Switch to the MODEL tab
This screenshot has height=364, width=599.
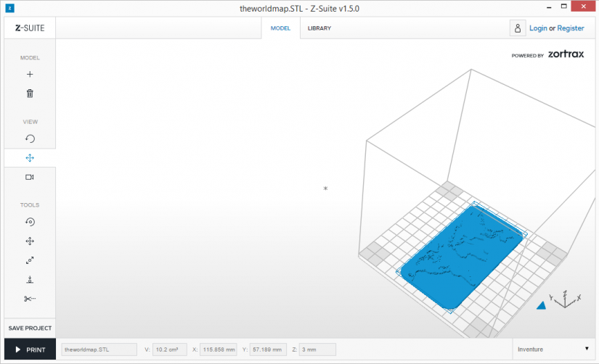coord(280,28)
